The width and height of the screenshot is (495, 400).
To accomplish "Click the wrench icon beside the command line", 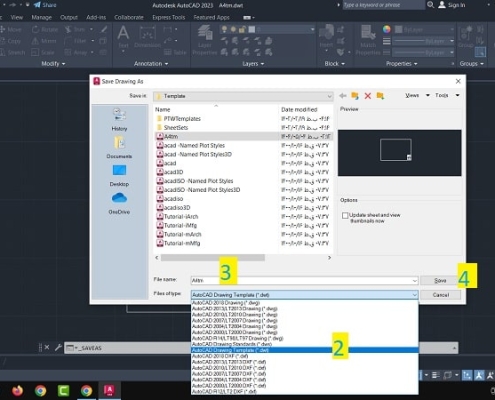I will click(x=58, y=348).
